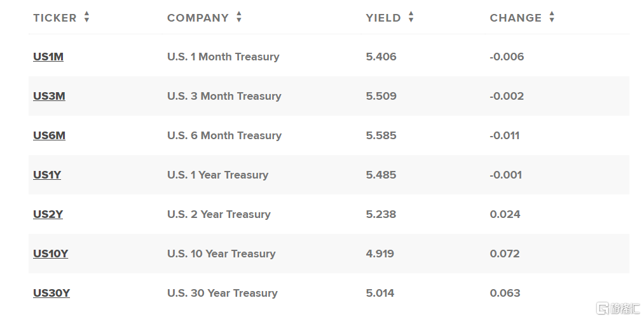Click the sort arrows beside CHANGE header
Screen dimensions: 644x319
(x=552, y=18)
